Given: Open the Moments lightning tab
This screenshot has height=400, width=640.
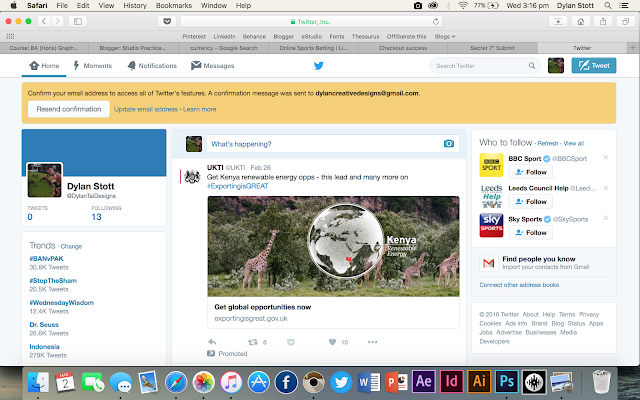Looking at the screenshot, I should click(93, 66).
